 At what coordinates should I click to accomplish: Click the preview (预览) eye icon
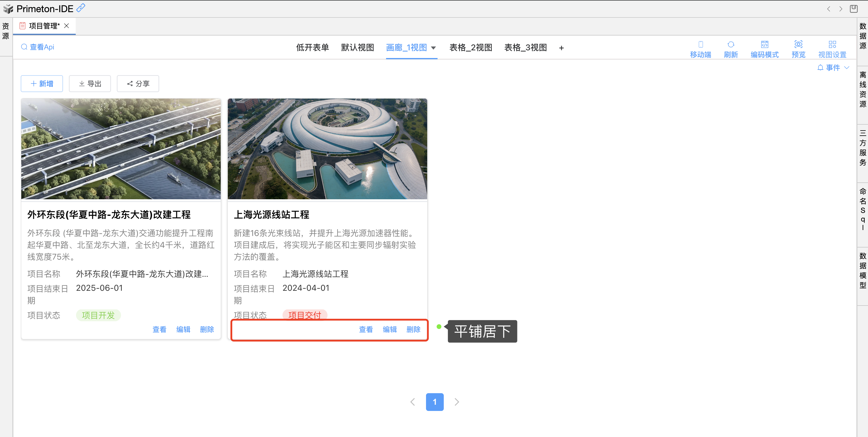(798, 44)
